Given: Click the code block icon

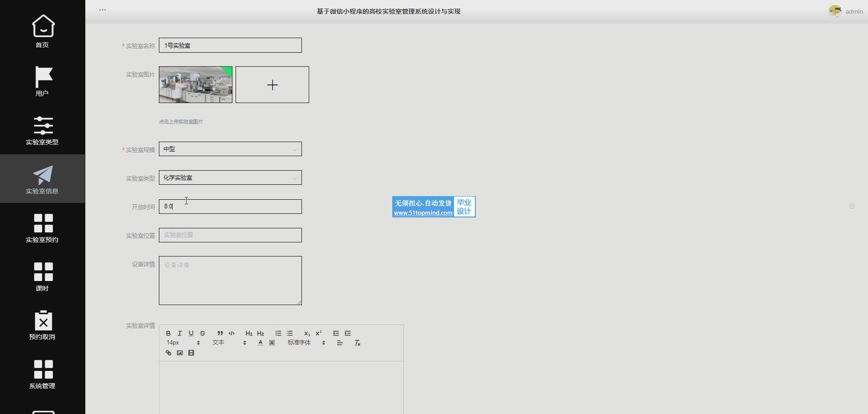Looking at the screenshot, I should (x=232, y=333).
